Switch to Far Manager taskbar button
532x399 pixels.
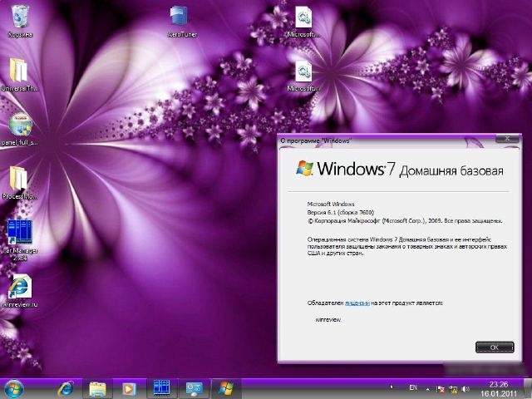coord(161,387)
